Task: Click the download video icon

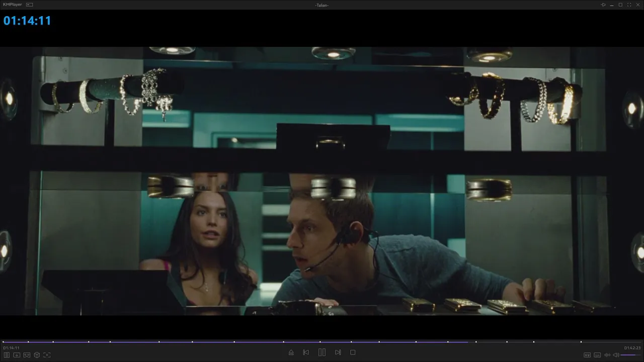Action: click(17, 355)
